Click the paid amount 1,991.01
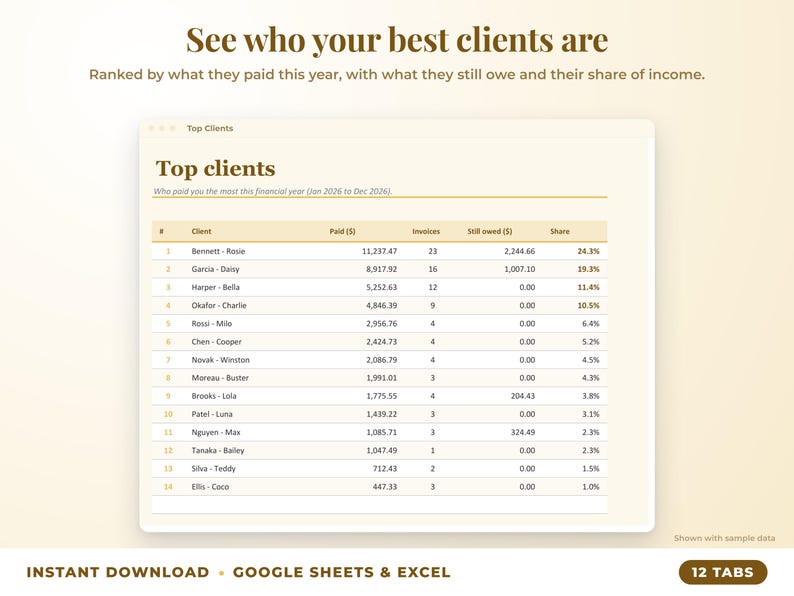The width and height of the screenshot is (794, 596). 381,378
